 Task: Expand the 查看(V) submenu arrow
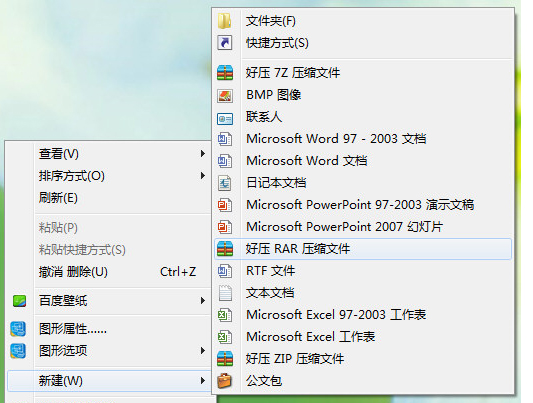(203, 154)
